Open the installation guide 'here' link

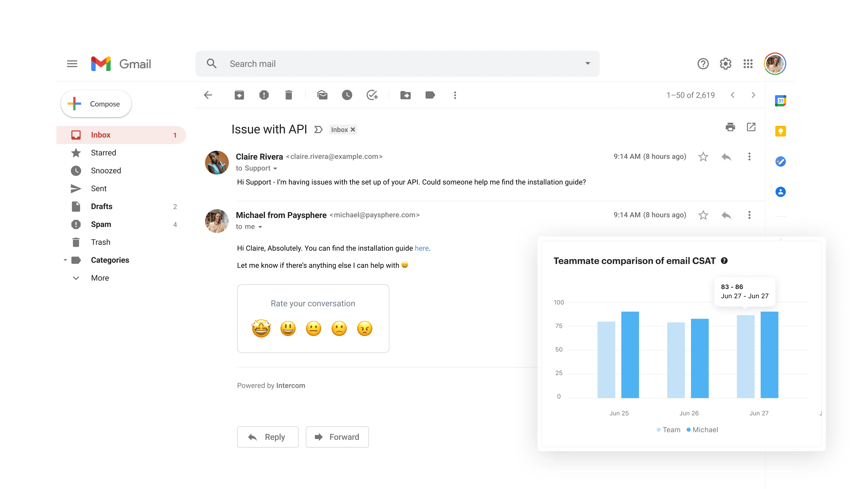click(422, 248)
